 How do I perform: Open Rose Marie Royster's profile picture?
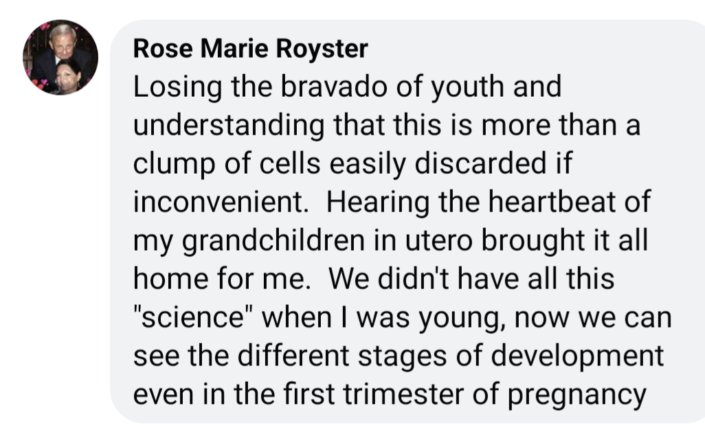click(60, 57)
